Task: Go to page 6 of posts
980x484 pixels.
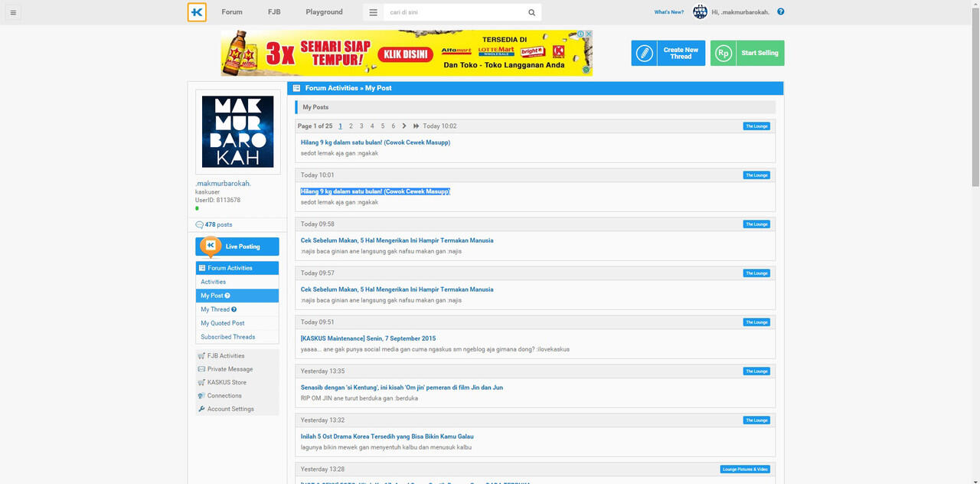Action: 394,126
